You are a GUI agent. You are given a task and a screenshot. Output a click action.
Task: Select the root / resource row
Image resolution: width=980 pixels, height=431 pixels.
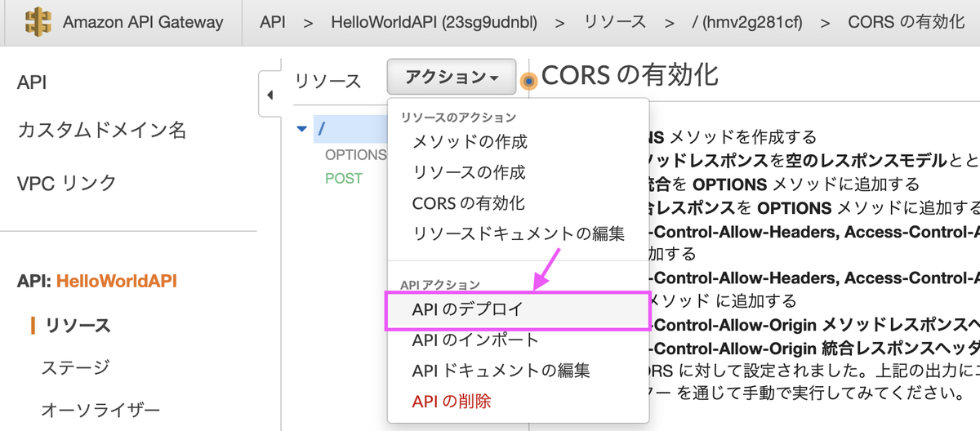[x=350, y=129]
